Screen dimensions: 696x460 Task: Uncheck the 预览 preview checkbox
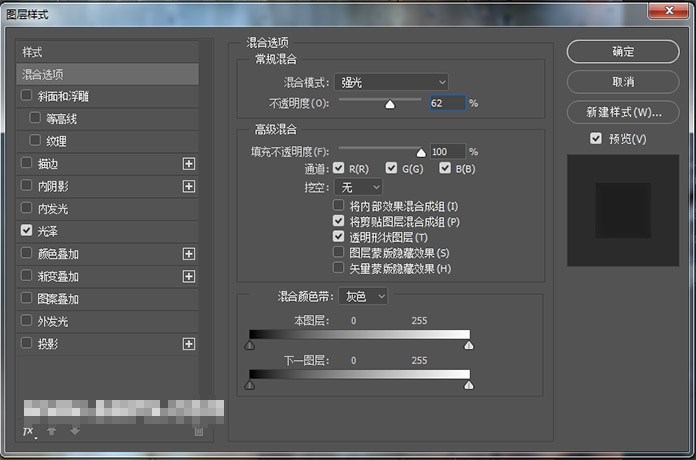(x=596, y=139)
